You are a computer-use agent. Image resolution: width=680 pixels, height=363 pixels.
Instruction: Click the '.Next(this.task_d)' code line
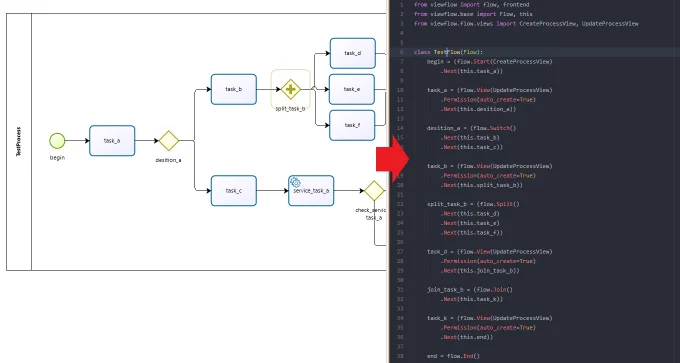(x=470, y=214)
